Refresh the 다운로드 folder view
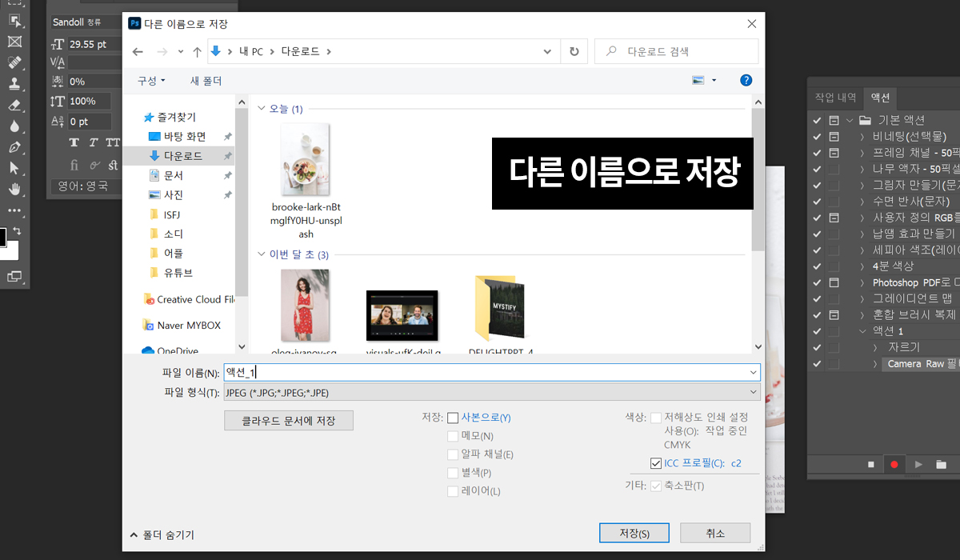This screenshot has height=560, width=960. pyautogui.click(x=574, y=51)
